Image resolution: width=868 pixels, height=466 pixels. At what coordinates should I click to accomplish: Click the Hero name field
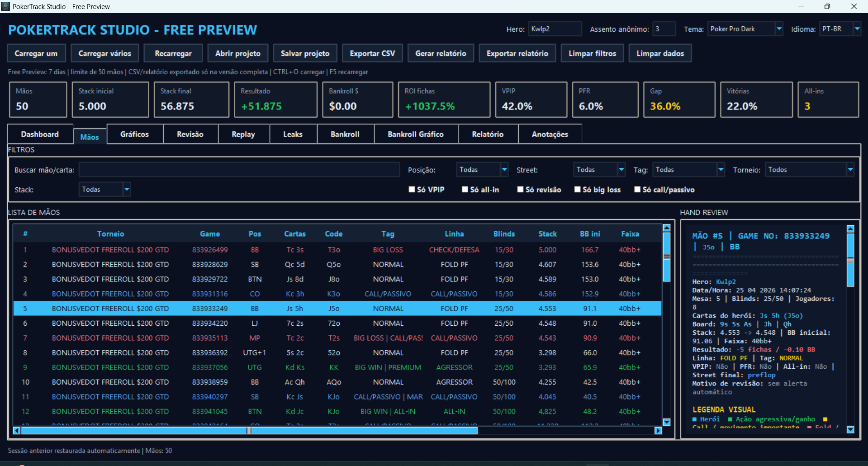[555, 29]
